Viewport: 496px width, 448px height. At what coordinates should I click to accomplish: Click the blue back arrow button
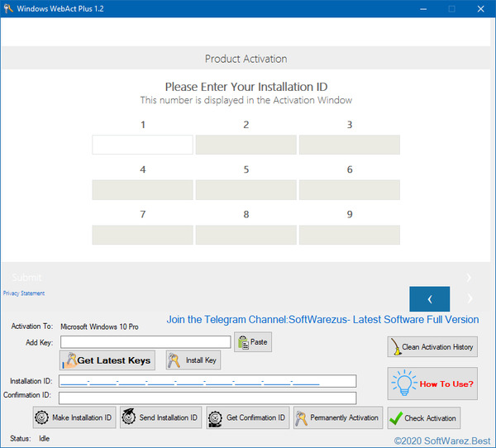tap(429, 299)
